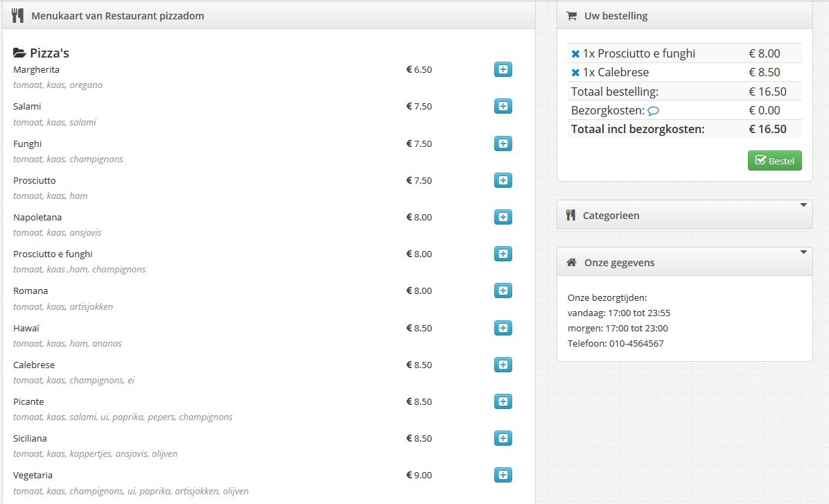Screen dimensions: 829x504
Task: Add Napoletana pizza using plus button
Action: pos(503,217)
